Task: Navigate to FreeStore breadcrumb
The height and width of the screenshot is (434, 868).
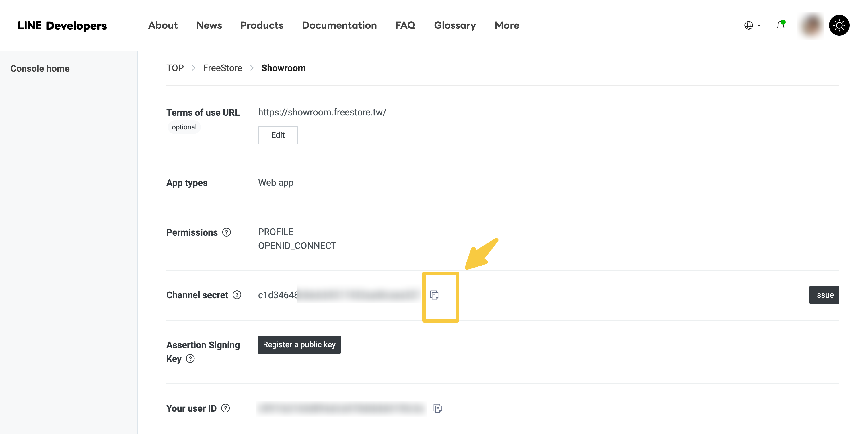Action: click(222, 68)
